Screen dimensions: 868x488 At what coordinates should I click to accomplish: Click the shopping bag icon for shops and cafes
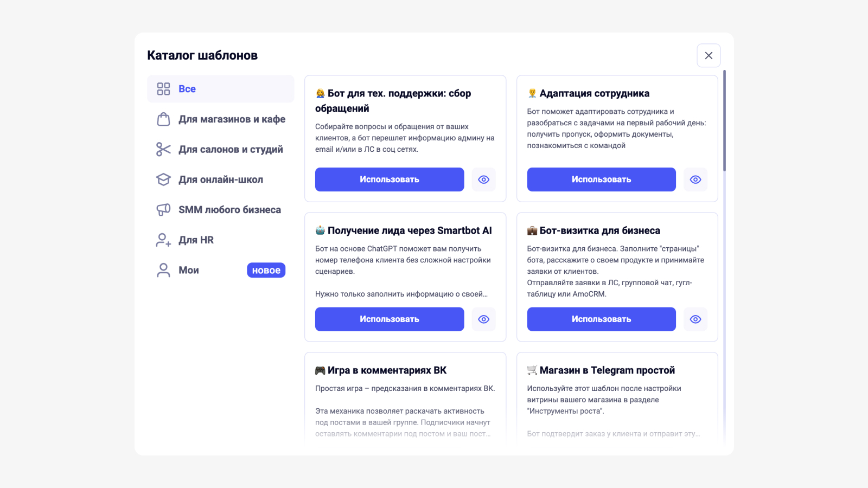pos(163,119)
